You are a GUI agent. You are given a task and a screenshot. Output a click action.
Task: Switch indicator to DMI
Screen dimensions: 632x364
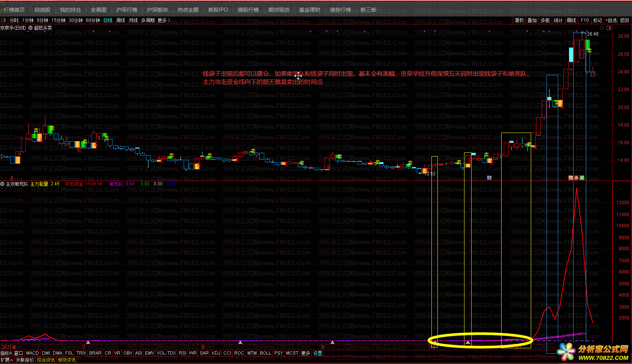46,353
